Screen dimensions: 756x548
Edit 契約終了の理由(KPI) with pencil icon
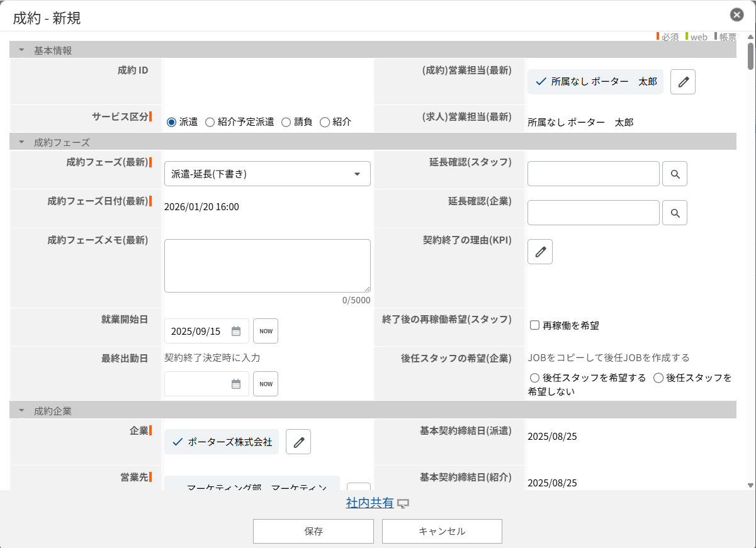pos(539,252)
